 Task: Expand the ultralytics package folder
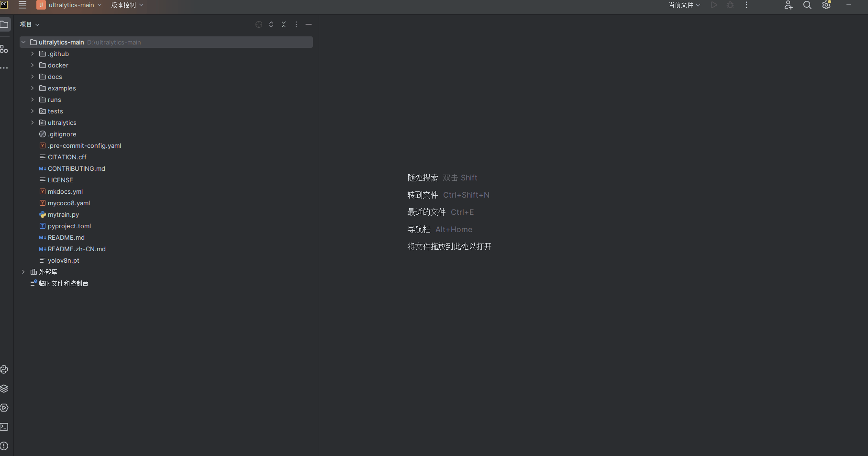point(33,122)
